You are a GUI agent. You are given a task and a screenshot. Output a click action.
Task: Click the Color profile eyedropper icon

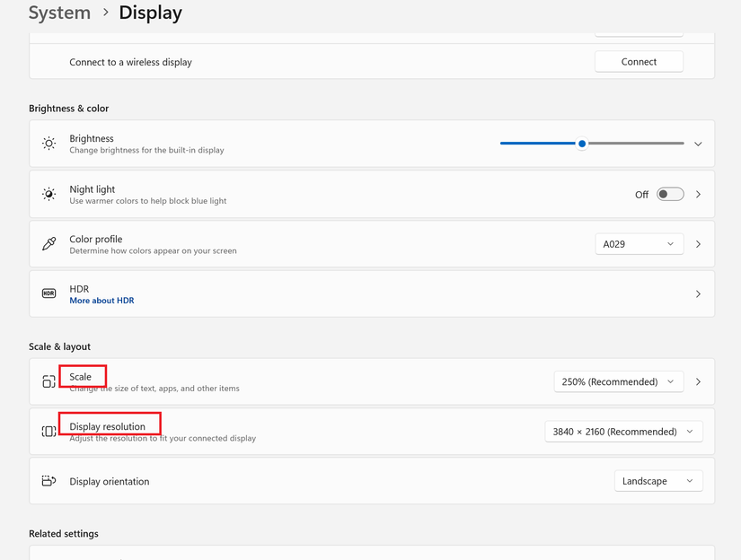(49, 244)
